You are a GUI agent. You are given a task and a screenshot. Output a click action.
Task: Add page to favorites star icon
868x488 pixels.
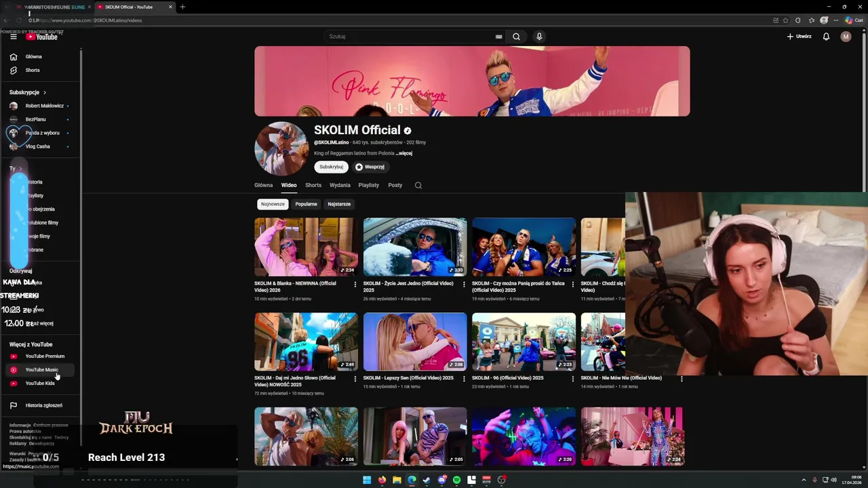[x=786, y=20]
